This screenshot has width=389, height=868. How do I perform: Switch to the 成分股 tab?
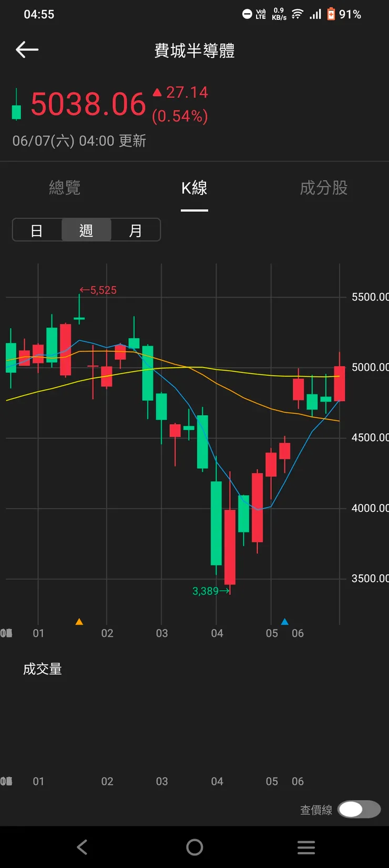pos(324,188)
